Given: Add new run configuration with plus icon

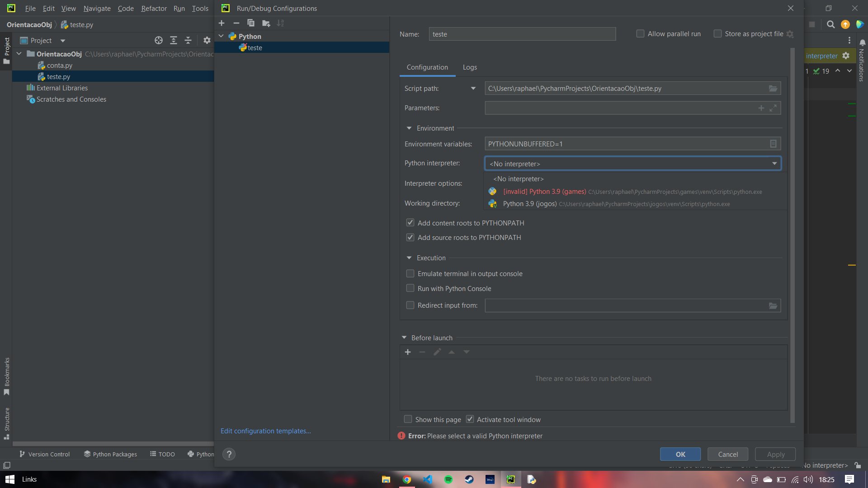Looking at the screenshot, I should click(222, 23).
